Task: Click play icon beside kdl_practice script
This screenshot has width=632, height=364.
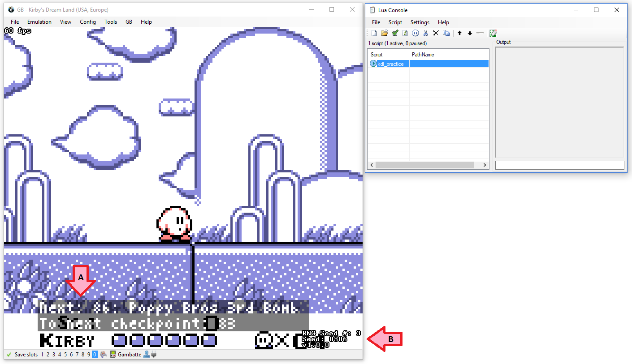Action: 373,64
